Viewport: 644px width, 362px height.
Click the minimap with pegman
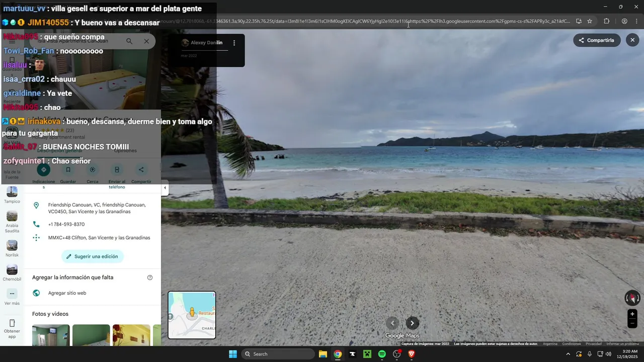point(192,315)
